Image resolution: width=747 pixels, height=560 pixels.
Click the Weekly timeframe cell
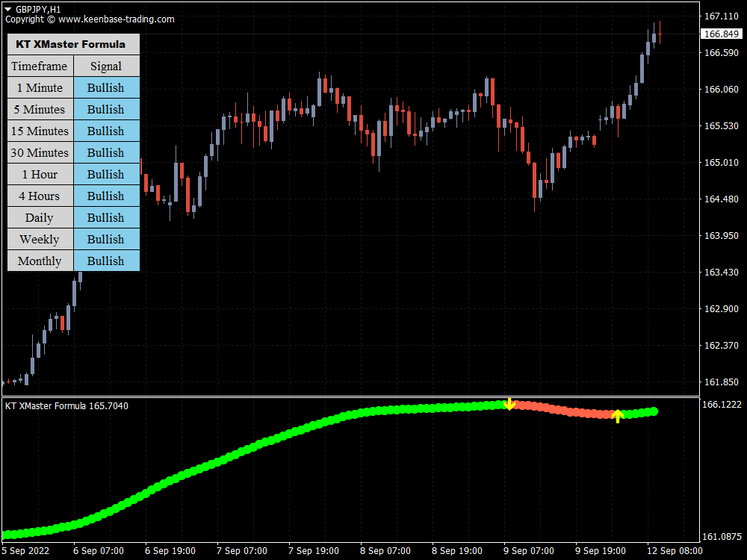40,239
